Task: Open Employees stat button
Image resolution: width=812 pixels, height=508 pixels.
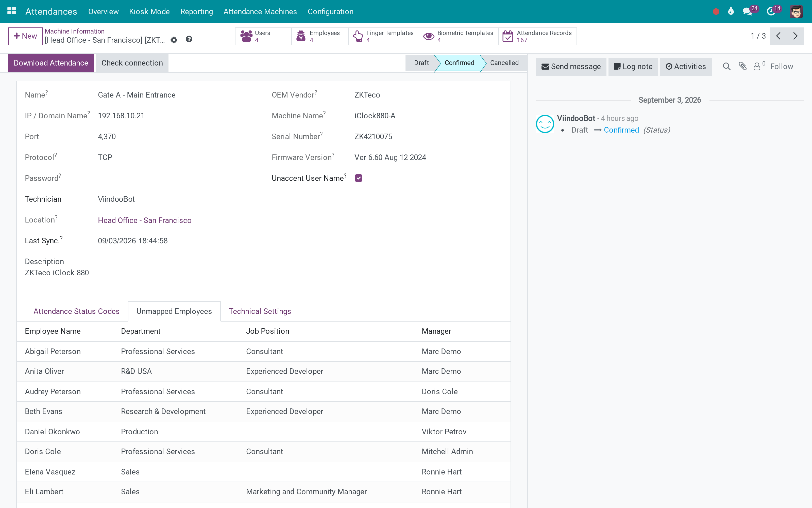Action: click(x=320, y=36)
